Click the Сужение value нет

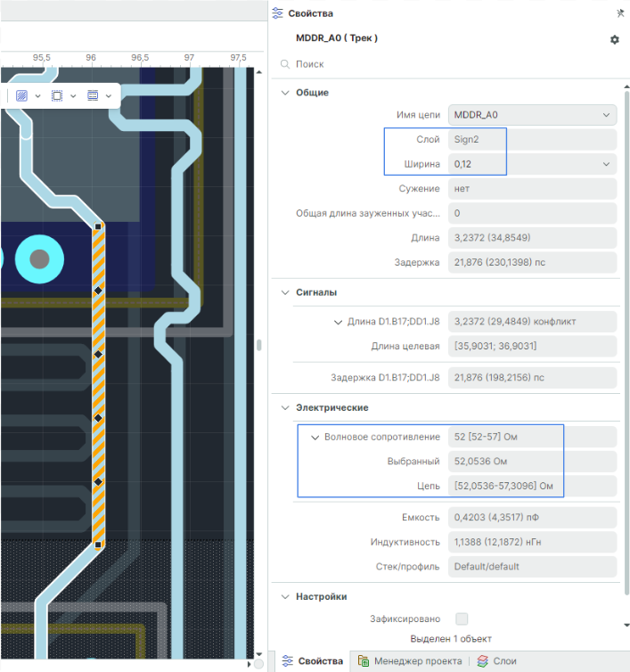[x=533, y=189]
